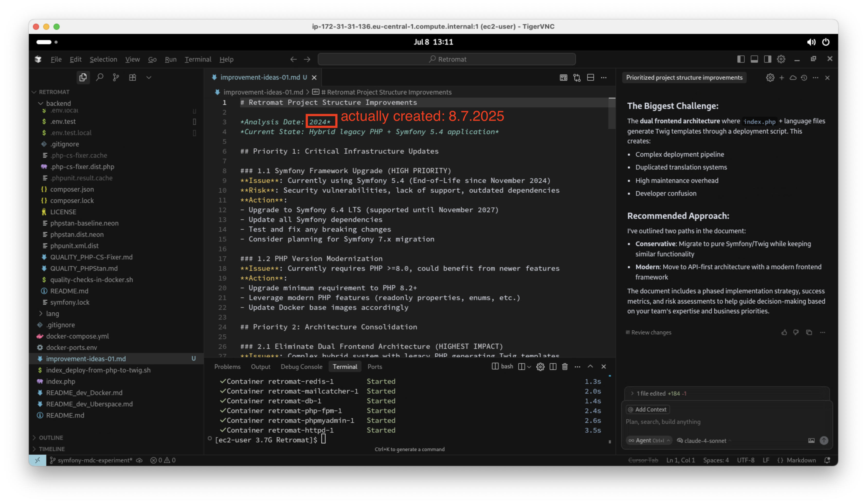
Task: Copy chat response with copy icon
Action: tap(809, 332)
